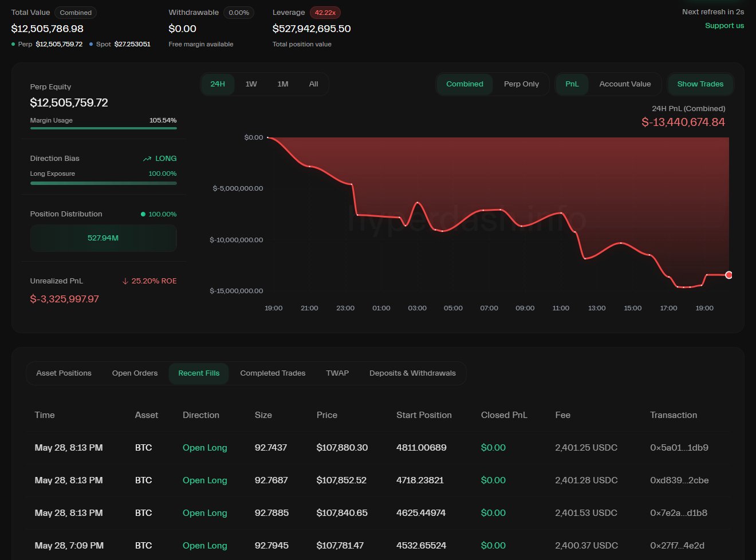Select the 1M time range
This screenshot has height=560, width=756.
(282, 84)
